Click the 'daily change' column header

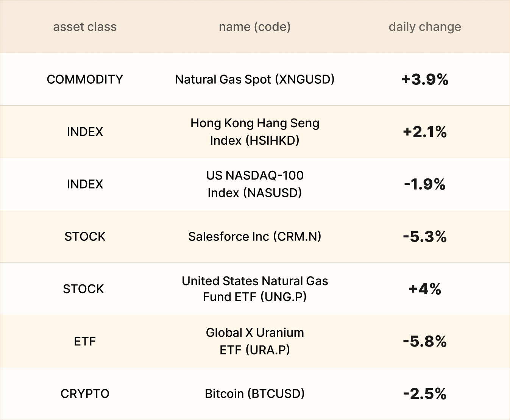click(x=425, y=27)
